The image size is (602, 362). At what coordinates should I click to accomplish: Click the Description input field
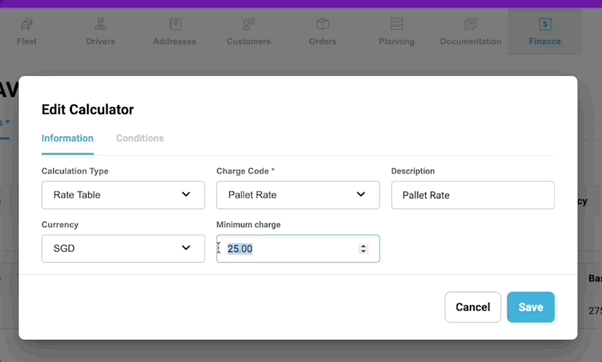coord(473,195)
